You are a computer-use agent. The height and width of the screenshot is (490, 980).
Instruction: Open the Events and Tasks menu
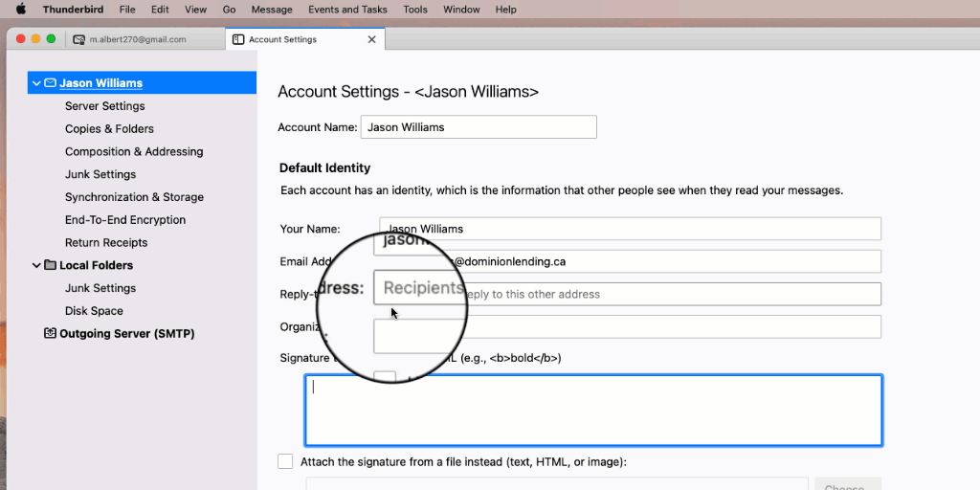(x=348, y=10)
